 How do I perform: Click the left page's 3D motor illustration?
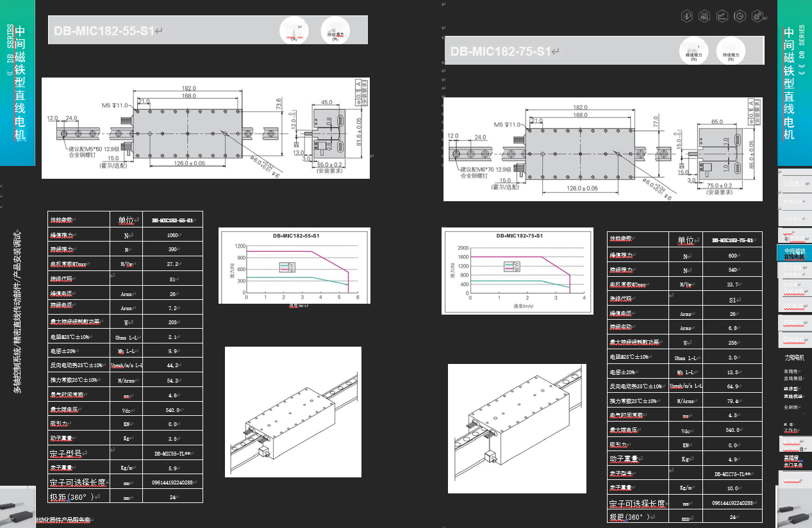tap(293, 412)
